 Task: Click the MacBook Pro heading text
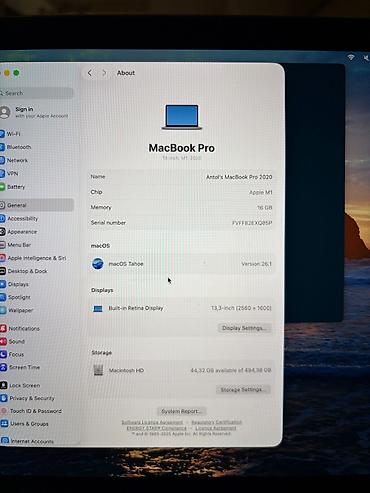[x=182, y=148]
